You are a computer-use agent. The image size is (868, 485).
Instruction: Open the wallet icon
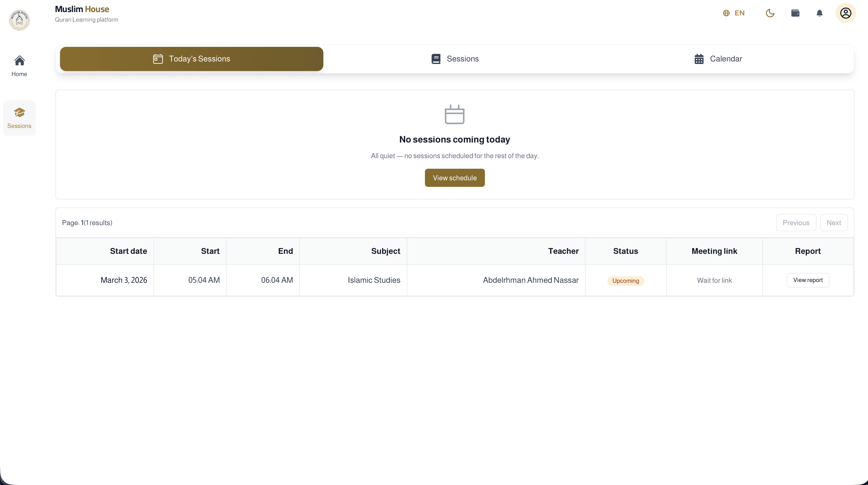(x=795, y=13)
